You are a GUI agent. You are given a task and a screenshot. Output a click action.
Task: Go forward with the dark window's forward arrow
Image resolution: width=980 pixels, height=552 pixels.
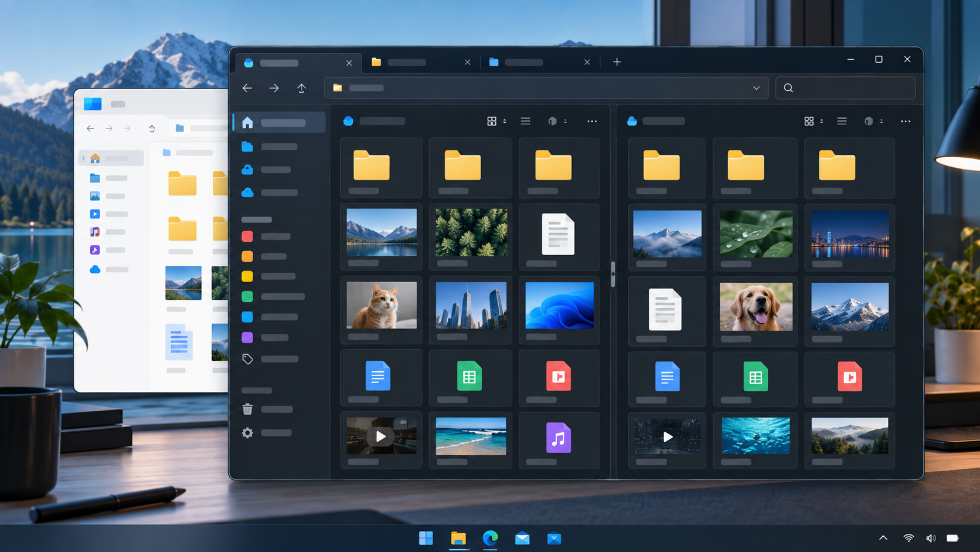point(274,88)
